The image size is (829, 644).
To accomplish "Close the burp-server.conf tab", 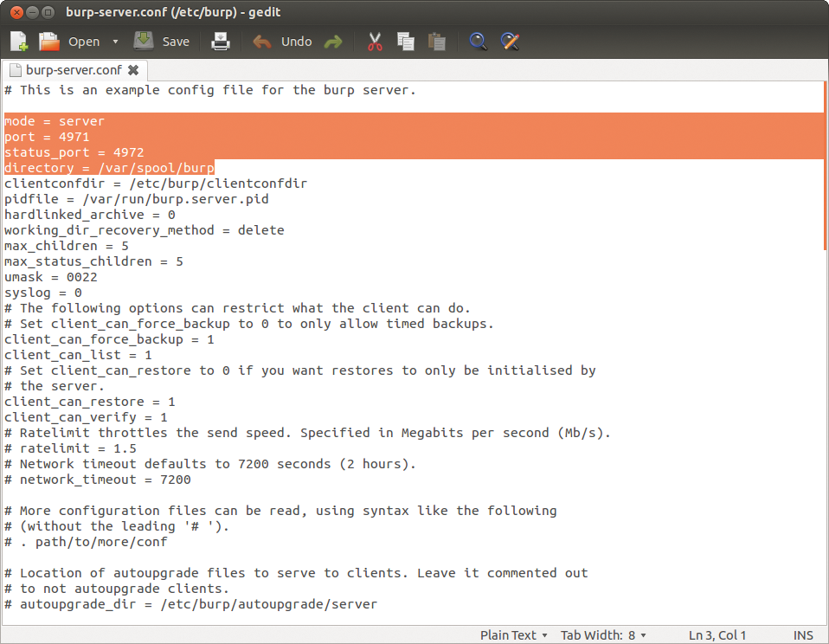I will pos(133,70).
